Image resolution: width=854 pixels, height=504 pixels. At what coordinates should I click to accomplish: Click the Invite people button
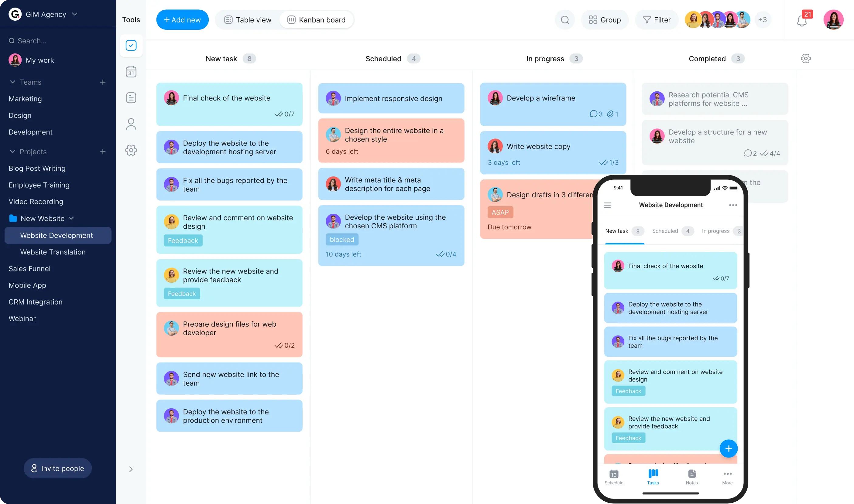pos(58,468)
